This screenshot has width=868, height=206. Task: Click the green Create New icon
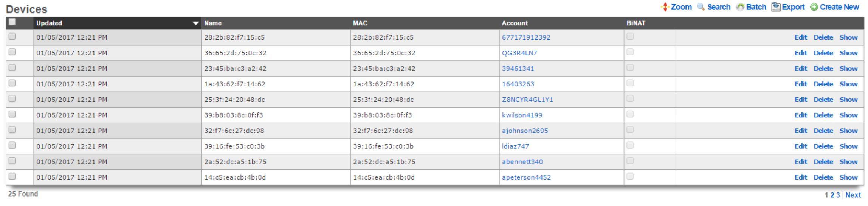(x=814, y=7)
